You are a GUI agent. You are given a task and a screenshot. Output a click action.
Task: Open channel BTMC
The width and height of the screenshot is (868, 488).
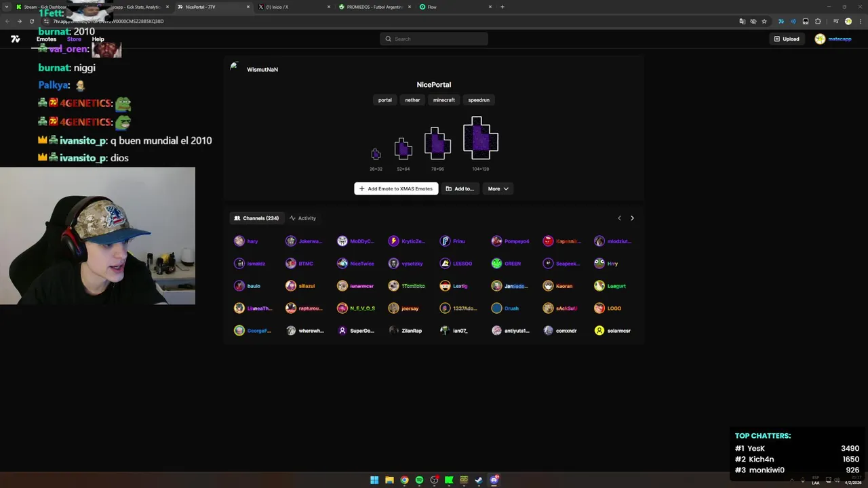click(300, 264)
